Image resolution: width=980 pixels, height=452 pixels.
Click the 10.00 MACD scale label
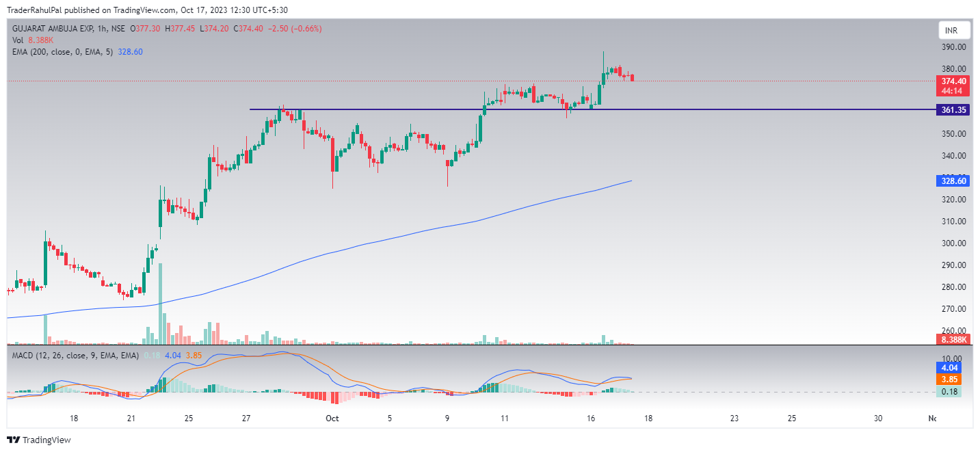pos(953,358)
